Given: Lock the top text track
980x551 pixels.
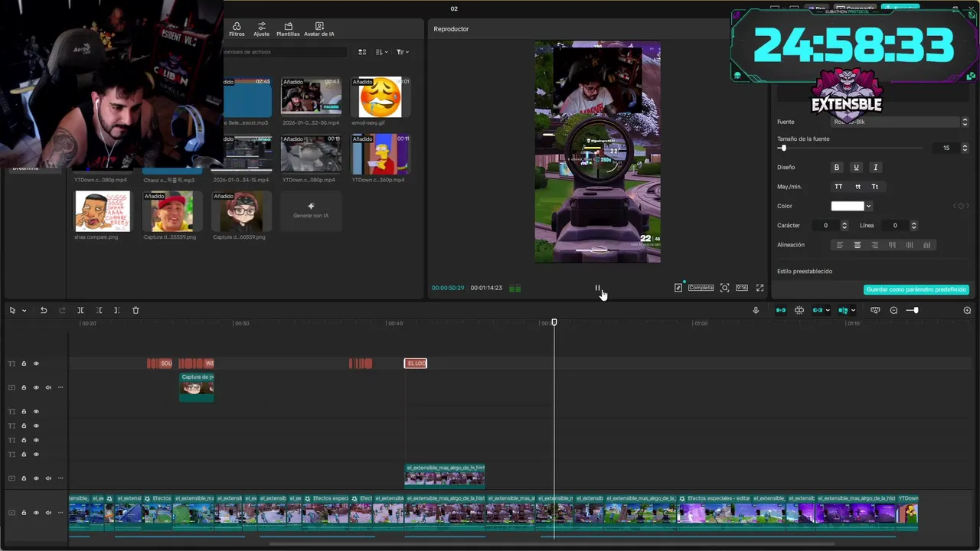Looking at the screenshot, I should click(24, 364).
